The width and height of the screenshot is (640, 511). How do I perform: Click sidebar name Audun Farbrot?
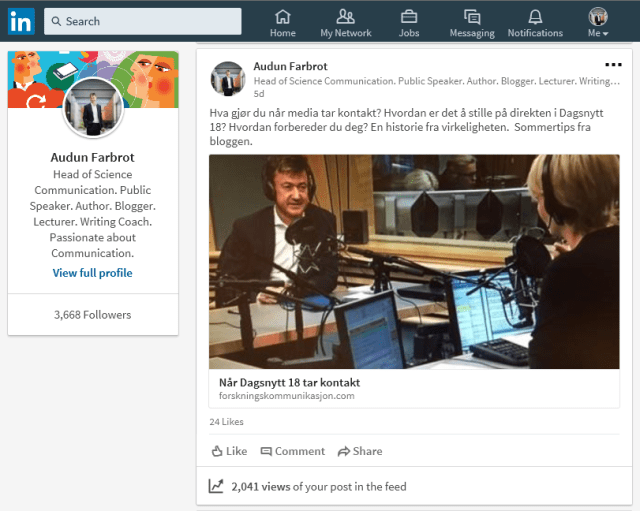[x=93, y=157]
